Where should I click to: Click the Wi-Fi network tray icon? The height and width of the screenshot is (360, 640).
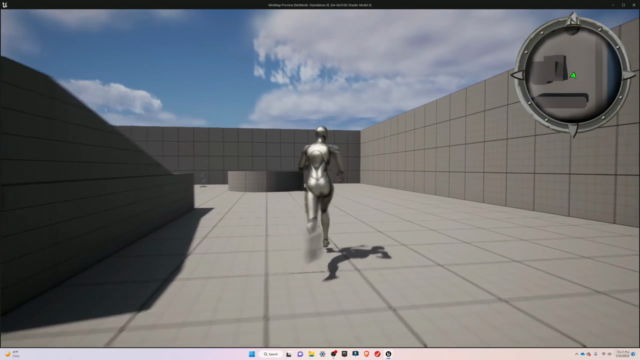(604, 354)
